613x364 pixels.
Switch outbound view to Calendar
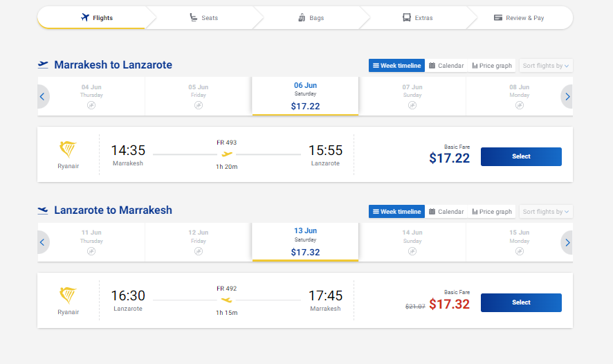click(446, 66)
